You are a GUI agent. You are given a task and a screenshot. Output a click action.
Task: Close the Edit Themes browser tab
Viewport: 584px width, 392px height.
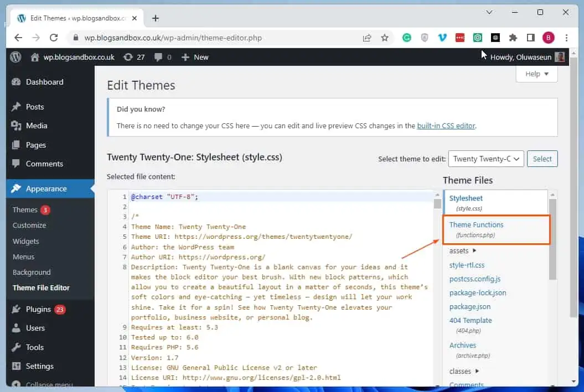(x=135, y=18)
